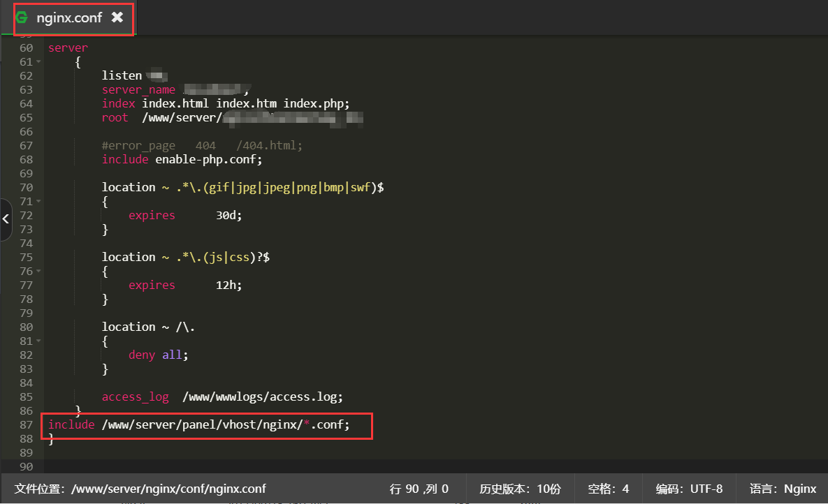Change the 编码: UTF-8 encoding setting

(689, 489)
